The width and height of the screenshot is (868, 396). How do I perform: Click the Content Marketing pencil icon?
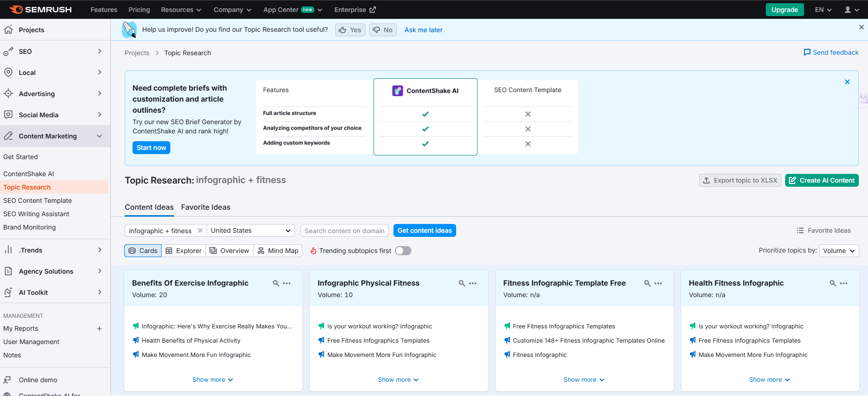coord(8,136)
